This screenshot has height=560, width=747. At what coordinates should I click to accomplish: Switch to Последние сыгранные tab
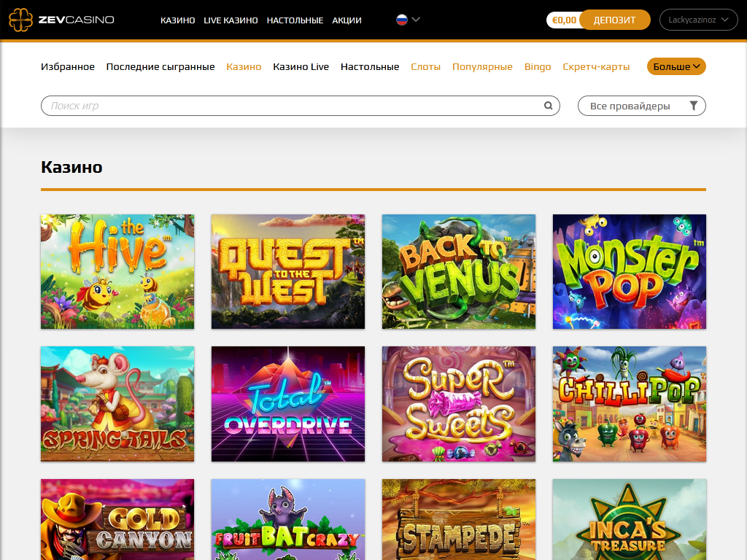pyautogui.click(x=160, y=66)
